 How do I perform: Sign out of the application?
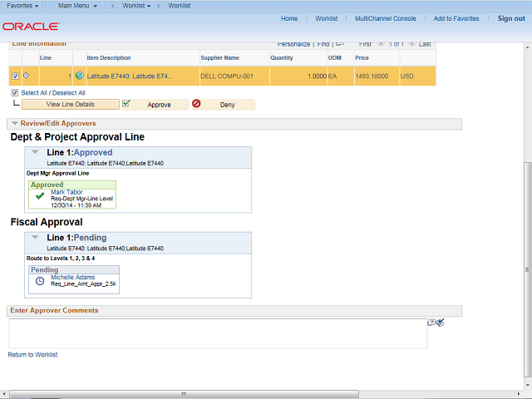(x=511, y=18)
